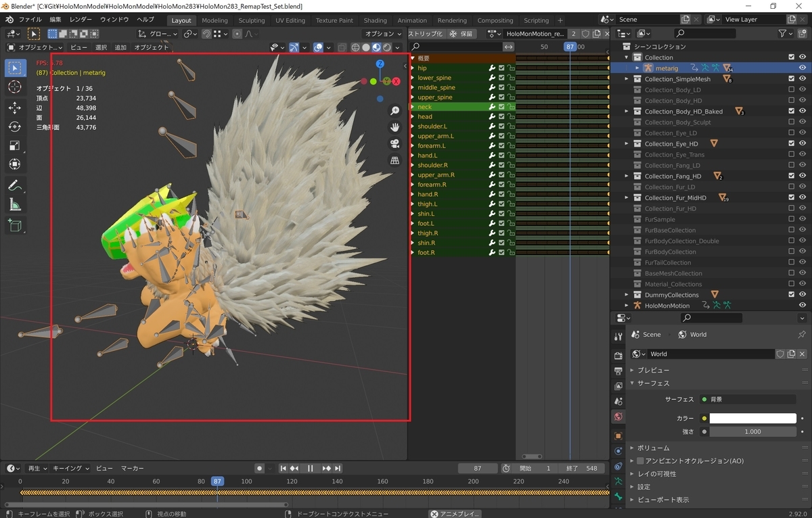Activate the Transform tool
The height and width of the screenshot is (518, 812).
click(x=15, y=164)
